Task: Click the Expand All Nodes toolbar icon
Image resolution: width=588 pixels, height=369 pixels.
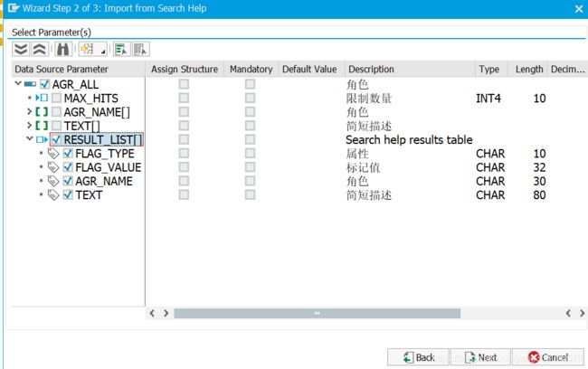Action: pyautogui.click(x=21, y=49)
